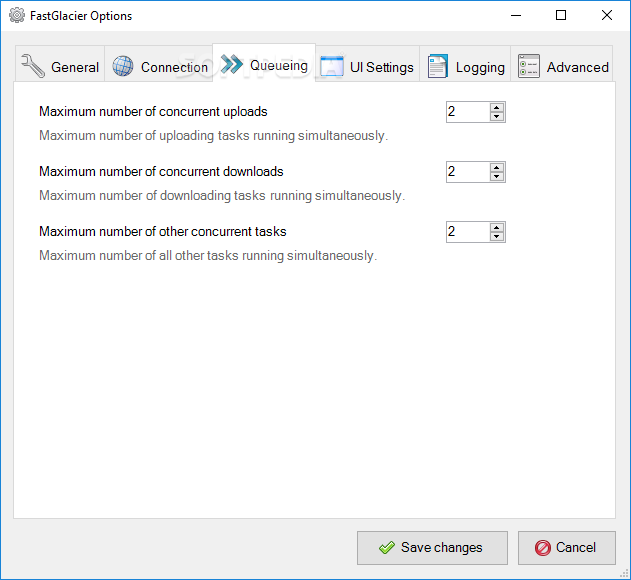Open the General tab

(x=60, y=64)
